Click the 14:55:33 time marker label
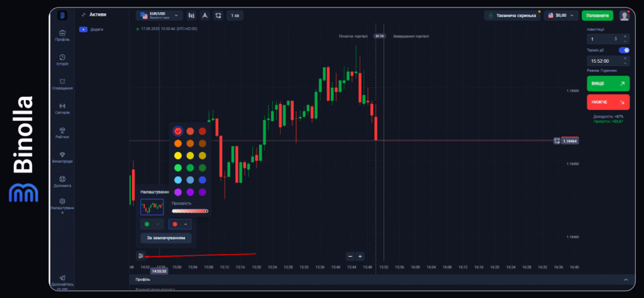644x298 pixels. click(158, 272)
